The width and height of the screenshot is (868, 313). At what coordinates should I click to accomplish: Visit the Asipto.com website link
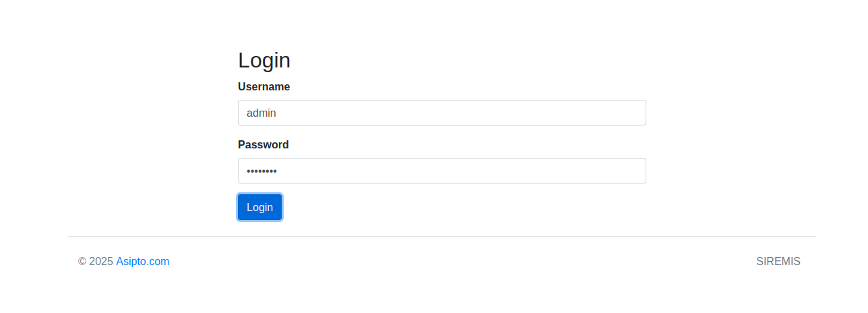[x=143, y=261]
